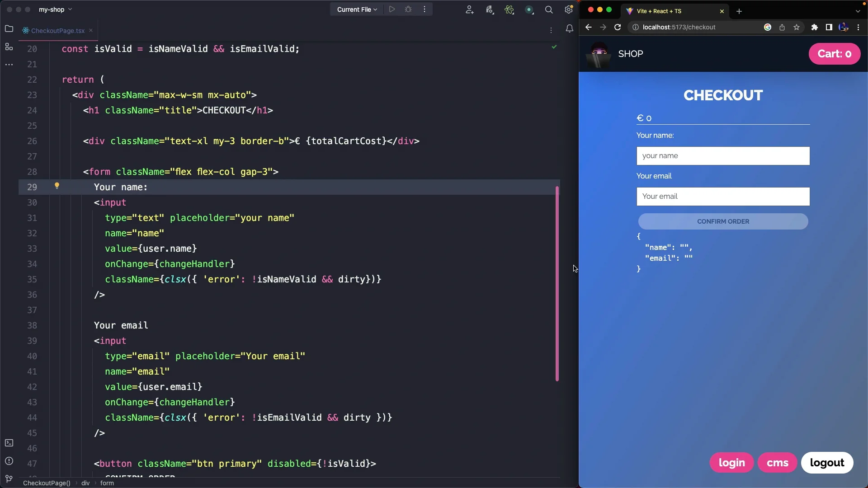This screenshot has height=488, width=868.
Task: Open the Project folder tool window
Action: (9, 28)
